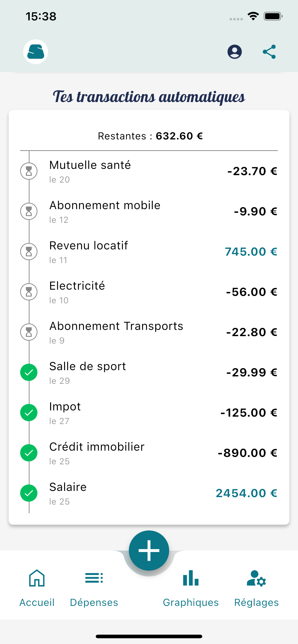Toggle the green check for Salle de sport
The height and width of the screenshot is (644, 298).
[x=29, y=373]
